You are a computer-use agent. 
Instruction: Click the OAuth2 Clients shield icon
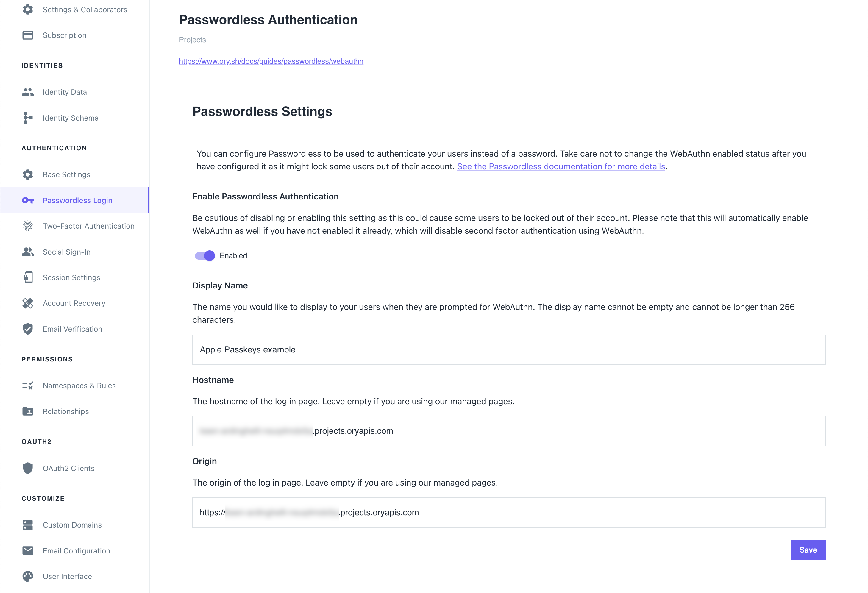[28, 468]
